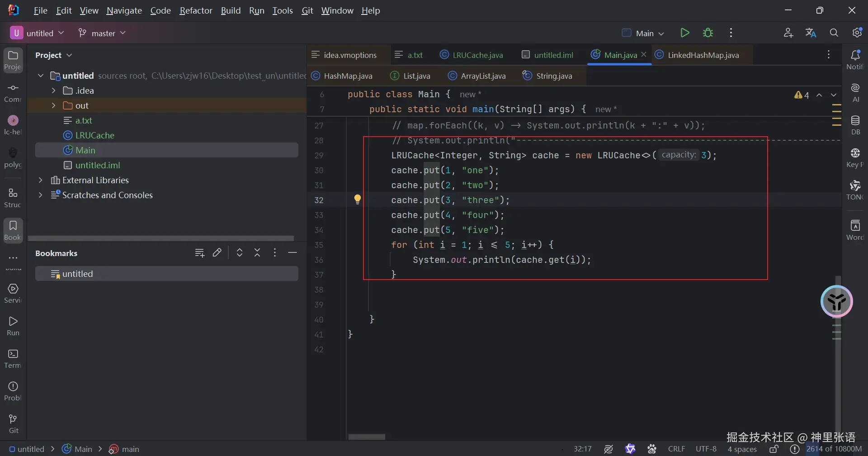Click the CRLF line separator button

[676, 449]
